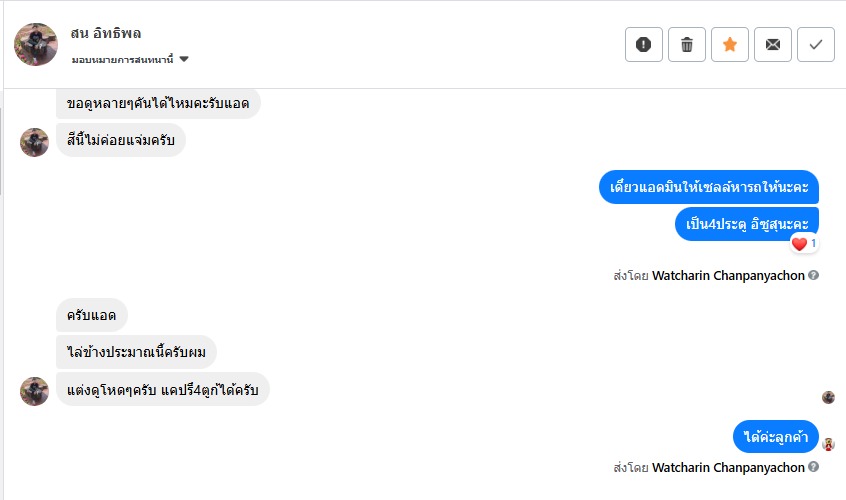
Task: Click the emoji avatar next to ได้ค่ะลูกค้า
Action: (828, 444)
